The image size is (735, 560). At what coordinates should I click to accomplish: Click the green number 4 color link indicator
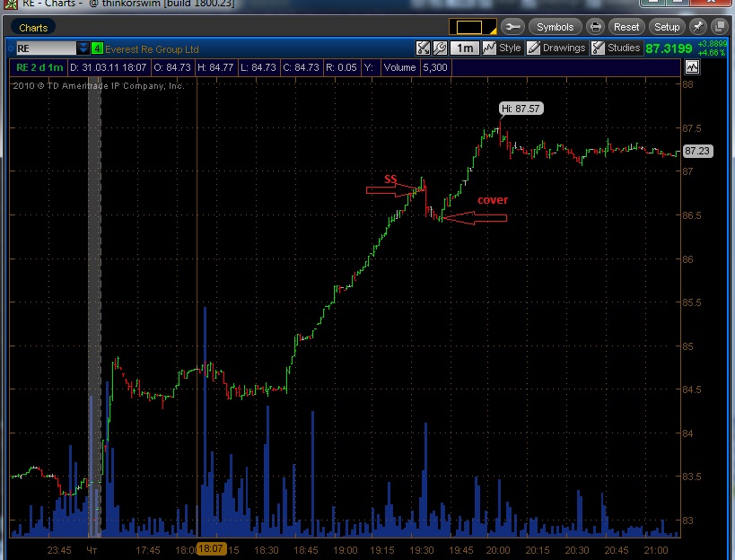tap(97, 48)
